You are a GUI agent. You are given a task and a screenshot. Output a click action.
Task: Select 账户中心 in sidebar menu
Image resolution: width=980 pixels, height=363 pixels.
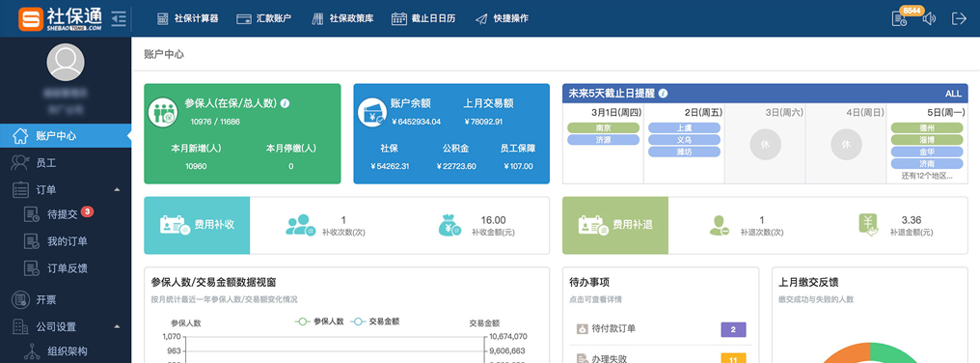tap(66, 135)
